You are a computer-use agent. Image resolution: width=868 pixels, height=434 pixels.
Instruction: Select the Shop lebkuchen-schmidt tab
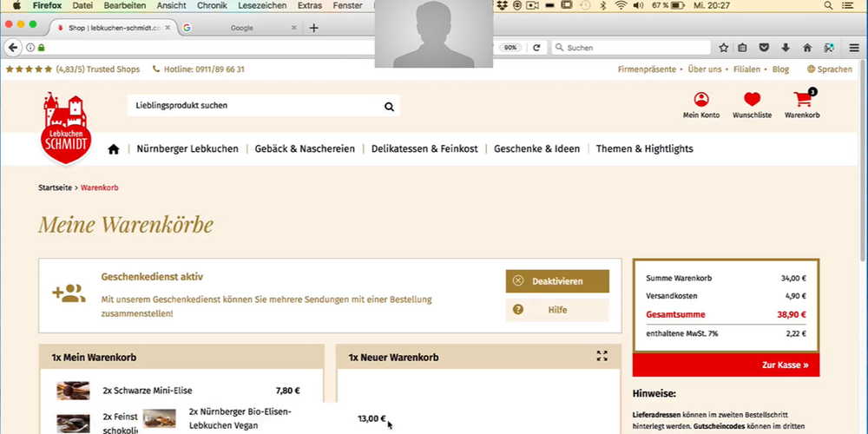click(x=114, y=28)
